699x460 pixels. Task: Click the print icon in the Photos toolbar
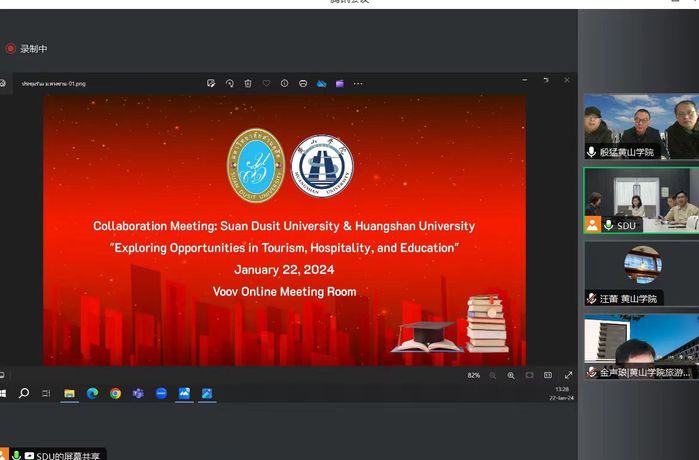coord(303,83)
